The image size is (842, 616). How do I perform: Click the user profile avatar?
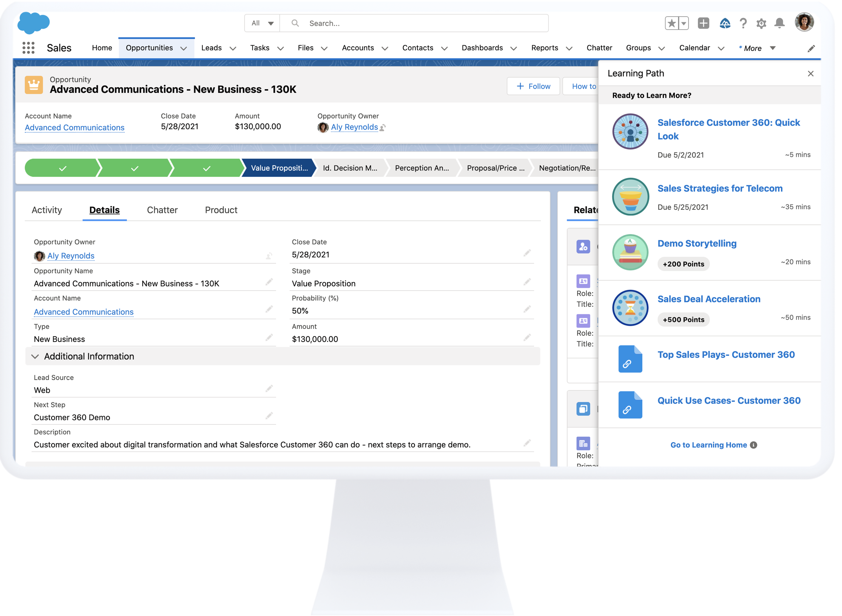[804, 23]
